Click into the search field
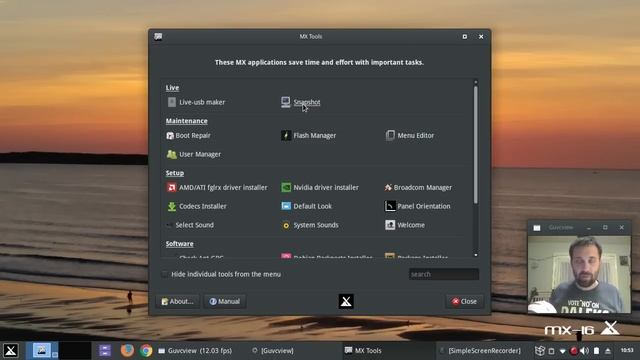 coord(444,274)
